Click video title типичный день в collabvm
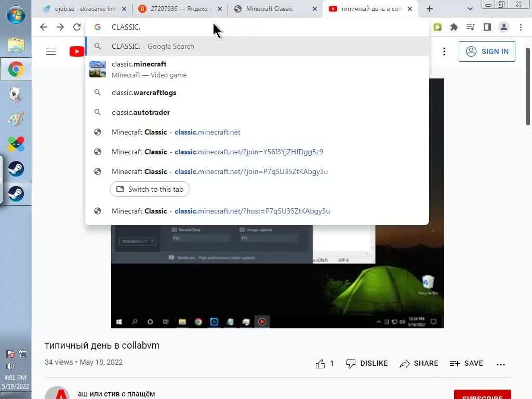The image size is (532, 399). (x=102, y=345)
